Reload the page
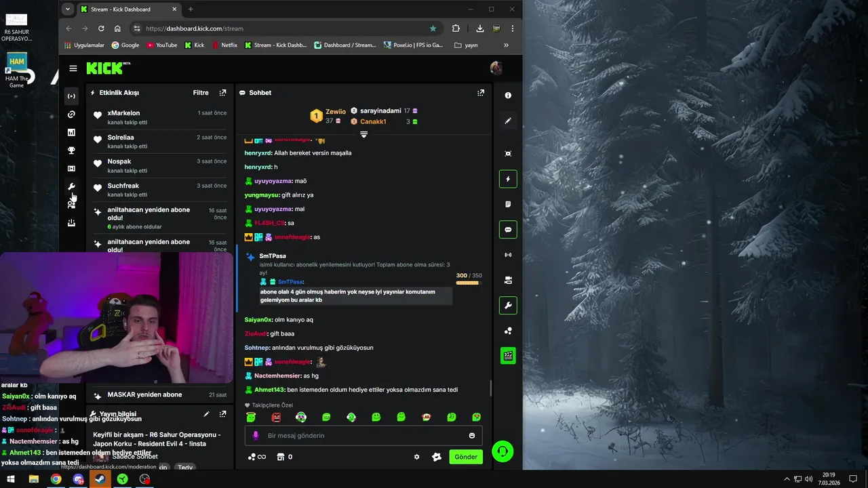The image size is (868, 488). 101,28
